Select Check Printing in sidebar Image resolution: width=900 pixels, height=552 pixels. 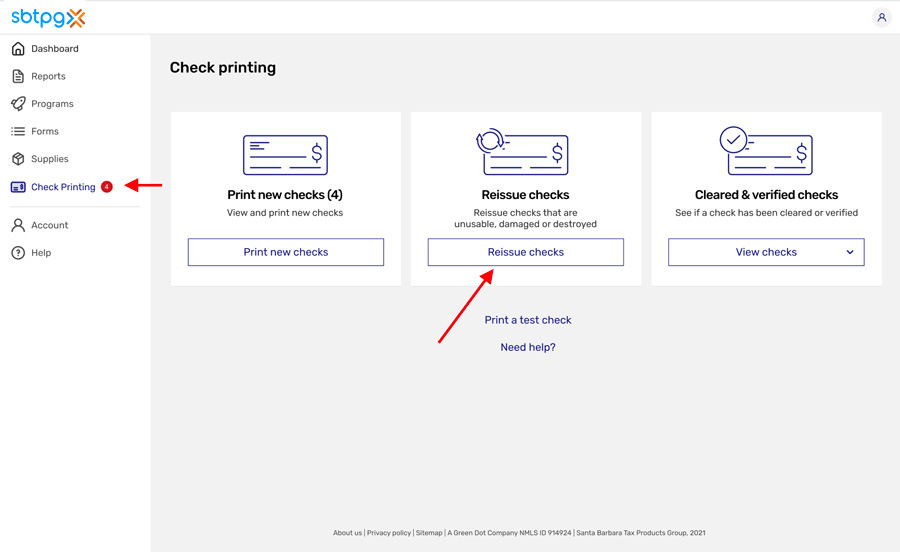[63, 187]
